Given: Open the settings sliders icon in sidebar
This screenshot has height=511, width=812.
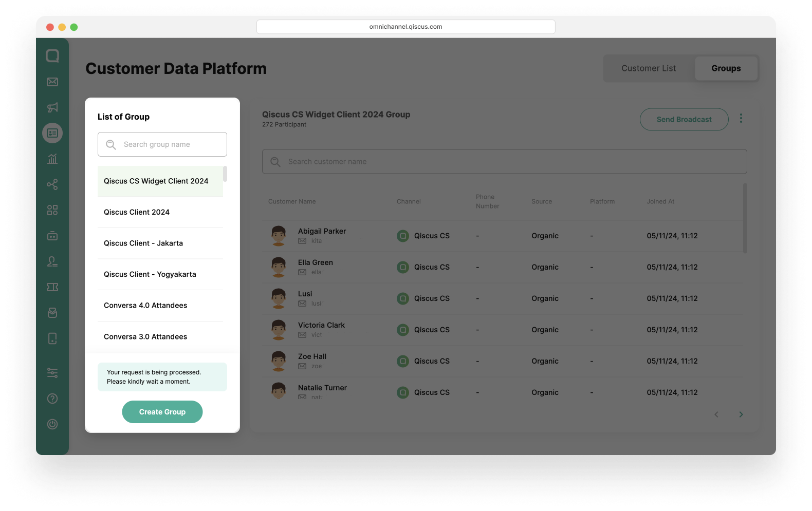Looking at the screenshot, I should [52, 373].
